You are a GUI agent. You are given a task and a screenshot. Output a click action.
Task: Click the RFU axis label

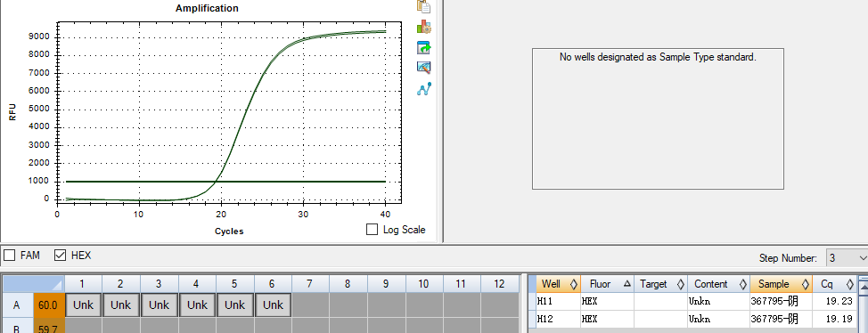pyautogui.click(x=12, y=112)
